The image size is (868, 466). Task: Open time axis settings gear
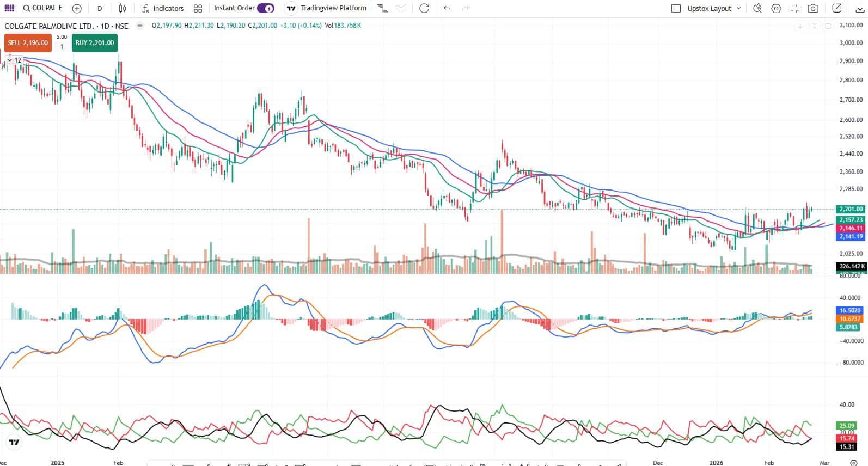[x=854, y=463]
